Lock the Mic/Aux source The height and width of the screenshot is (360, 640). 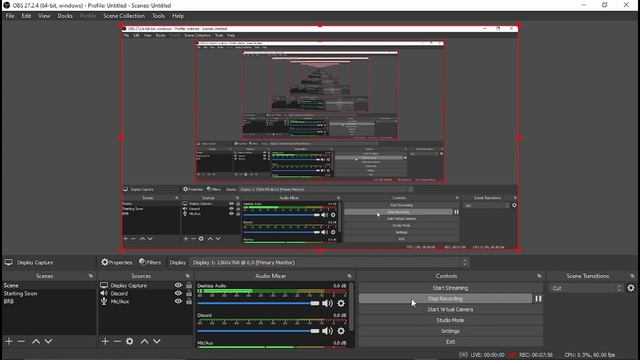pyautogui.click(x=189, y=301)
